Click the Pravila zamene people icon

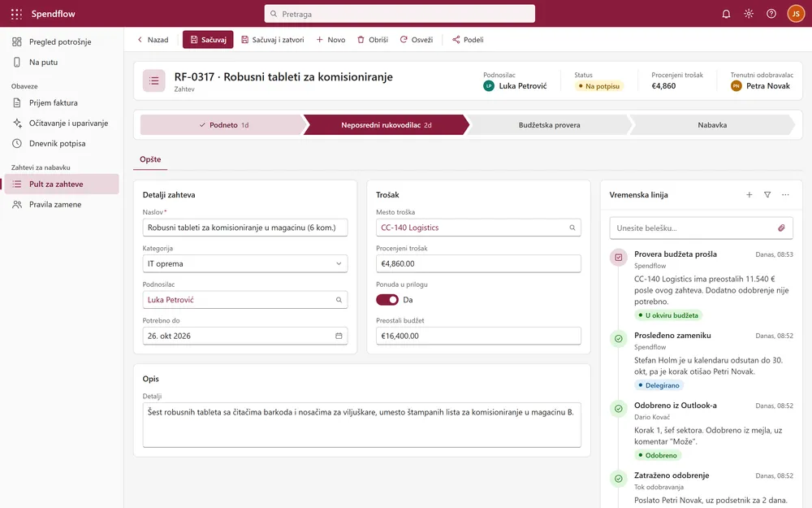point(17,205)
